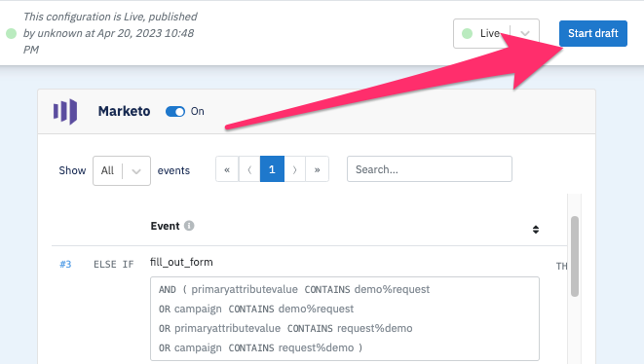Click the rule conditions box for fill_out_form
The image size is (644, 364).
coord(345,318)
